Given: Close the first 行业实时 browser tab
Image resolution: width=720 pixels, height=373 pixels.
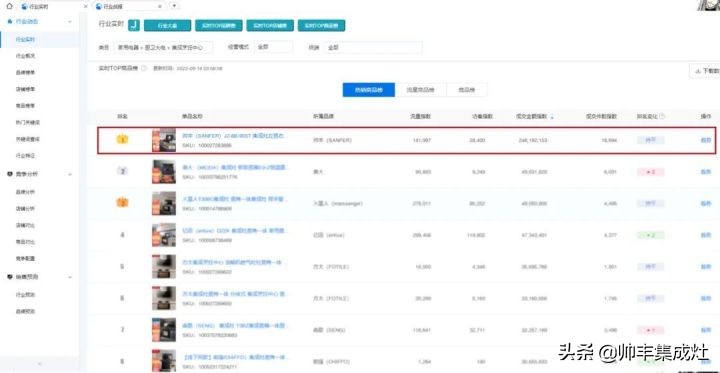Looking at the screenshot, I should pos(86,7).
